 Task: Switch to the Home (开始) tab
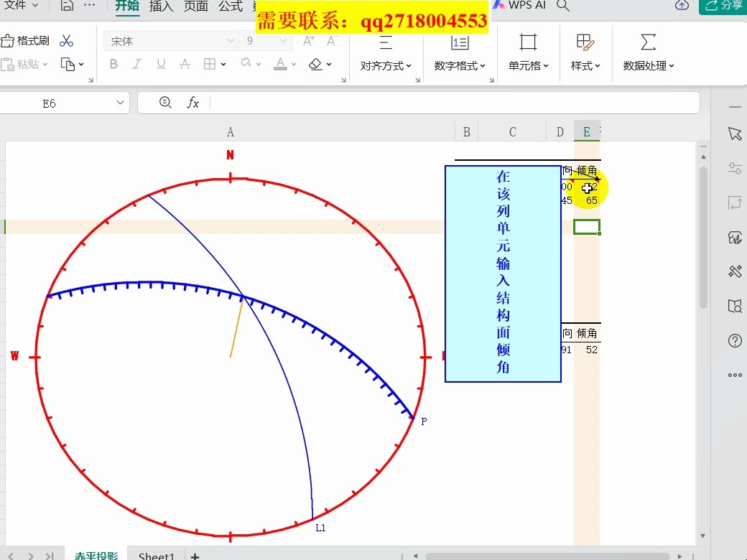point(127,6)
